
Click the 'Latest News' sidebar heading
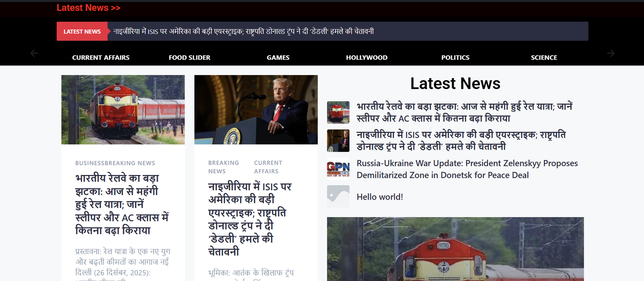(455, 83)
